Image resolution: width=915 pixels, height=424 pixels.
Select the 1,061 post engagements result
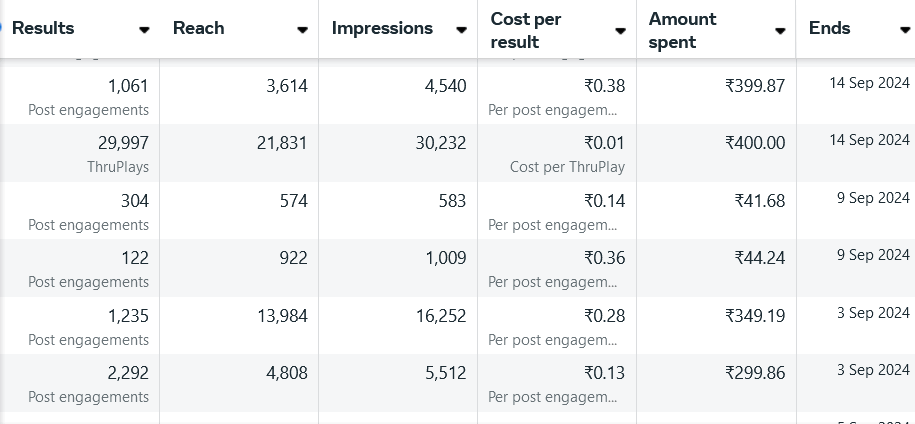(128, 86)
